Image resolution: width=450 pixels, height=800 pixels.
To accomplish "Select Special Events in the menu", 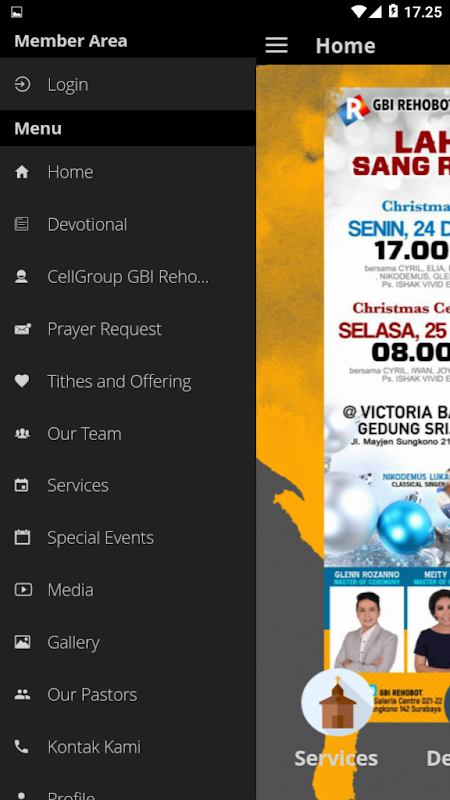I will [128, 538].
